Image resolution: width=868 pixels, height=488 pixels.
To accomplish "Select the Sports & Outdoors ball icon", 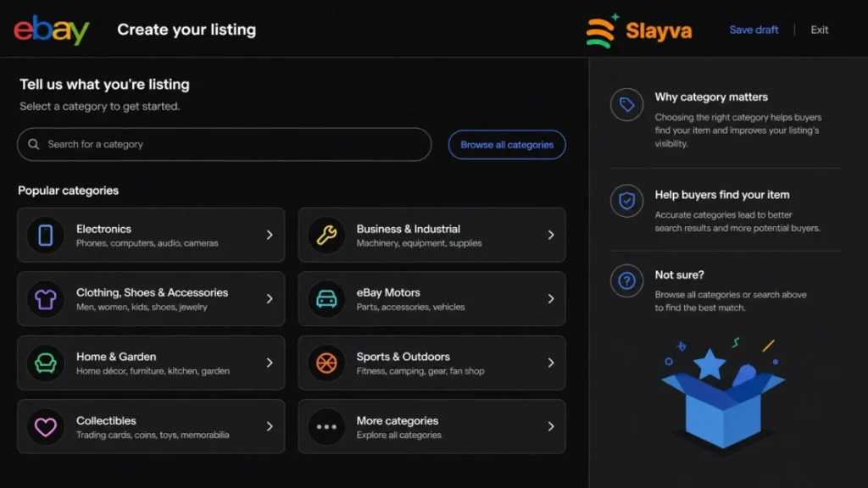I will (326, 363).
